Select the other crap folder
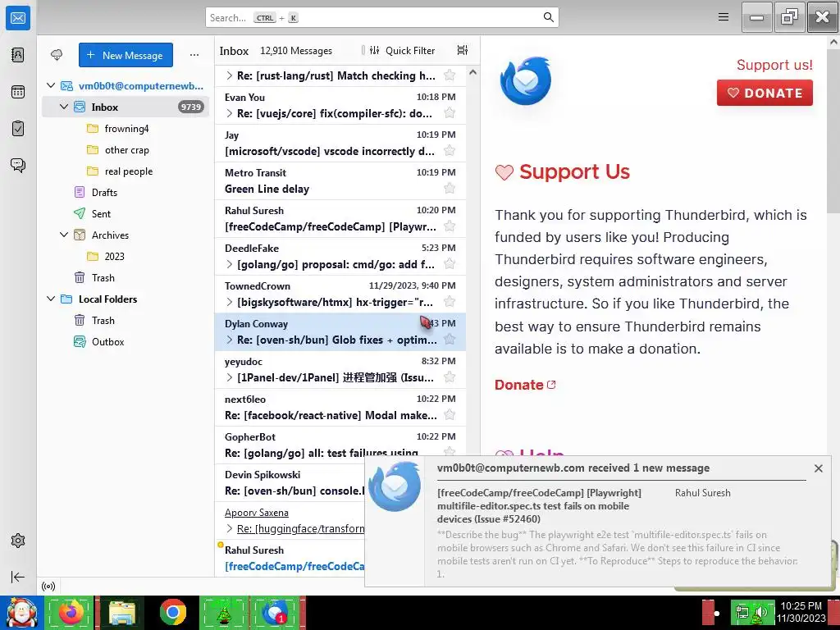Viewport: 840px width, 630px height. 126,150
